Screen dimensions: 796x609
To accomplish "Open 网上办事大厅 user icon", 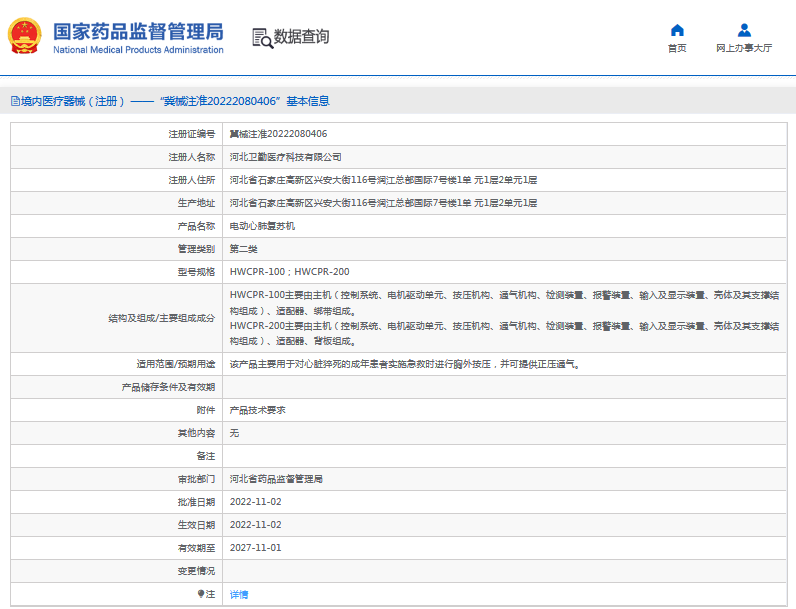I will 744,30.
